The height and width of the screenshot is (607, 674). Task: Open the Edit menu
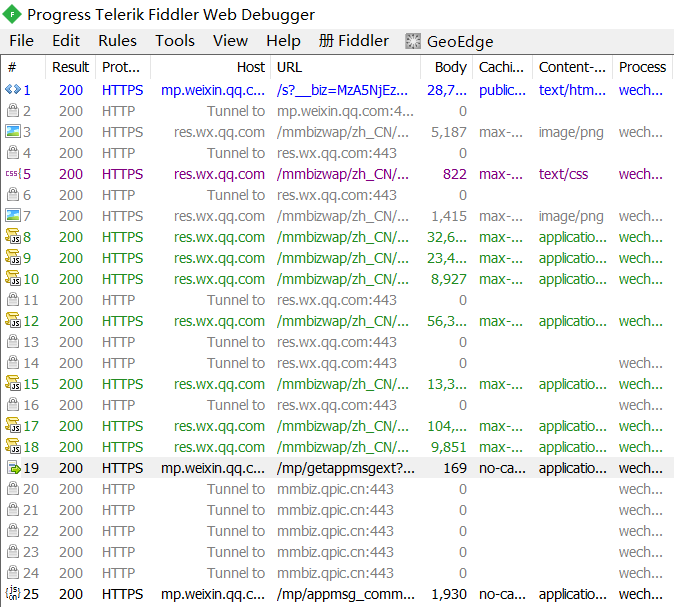(x=66, y=41)
